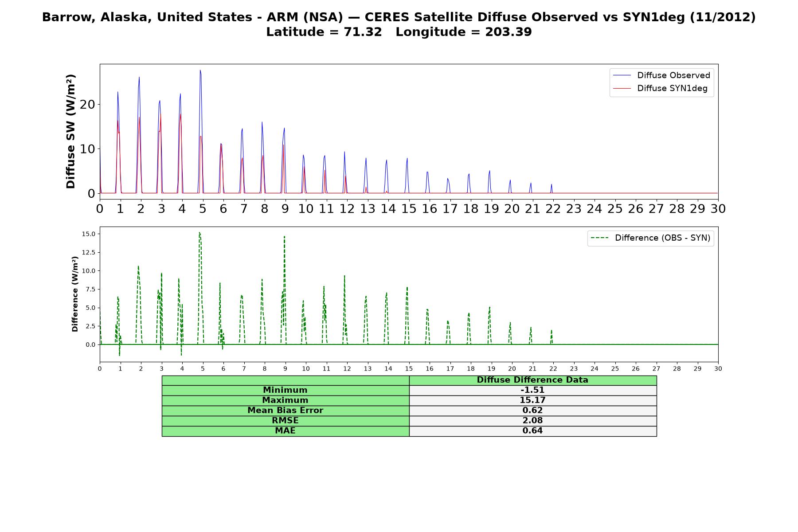Click the Diffuse Difference Data table header
Image resolution: width=798 pixels, height=532 pixels.
(x=532, y=380)
